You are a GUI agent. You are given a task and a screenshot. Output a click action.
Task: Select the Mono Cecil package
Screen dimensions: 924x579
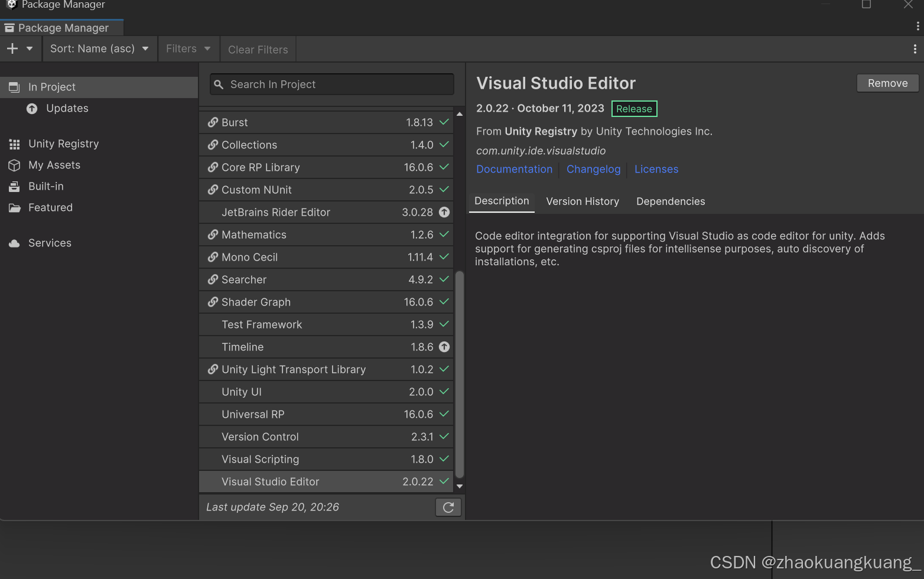pos(326,257)
